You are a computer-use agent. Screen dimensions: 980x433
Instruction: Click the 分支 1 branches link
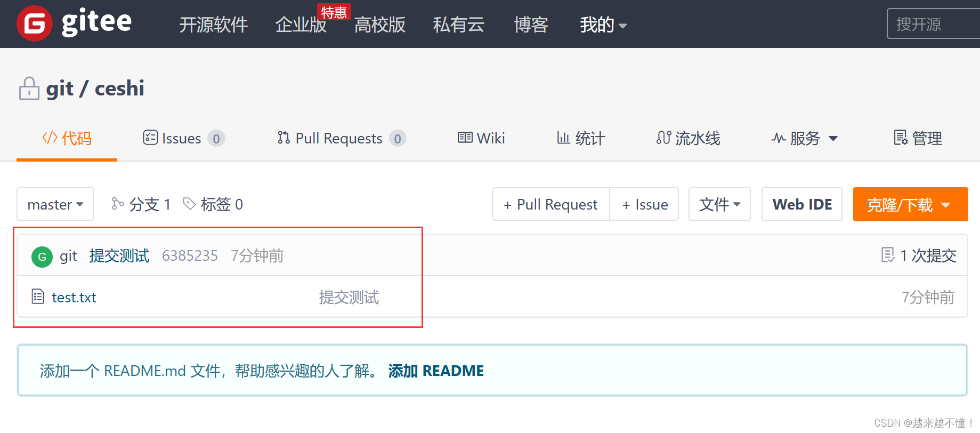[x=150, y=204]
